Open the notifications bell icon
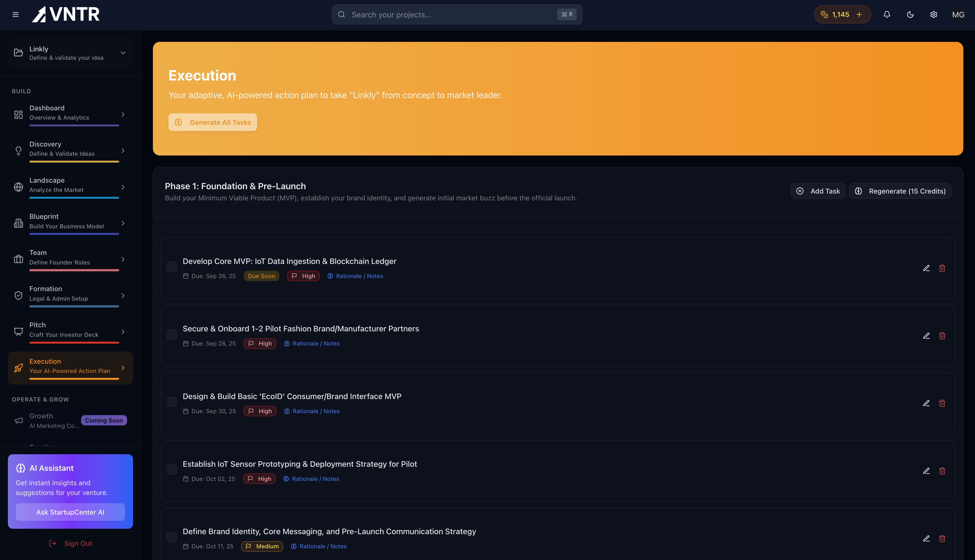The image size is (975, 560). pyautogui.click(x=887, y=15)
